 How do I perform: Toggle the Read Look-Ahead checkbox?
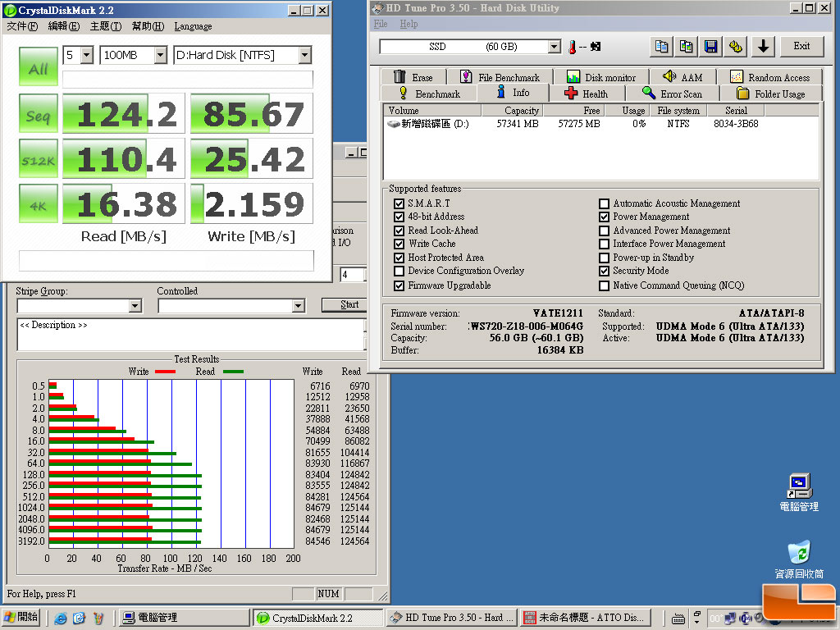click(399, 231)
